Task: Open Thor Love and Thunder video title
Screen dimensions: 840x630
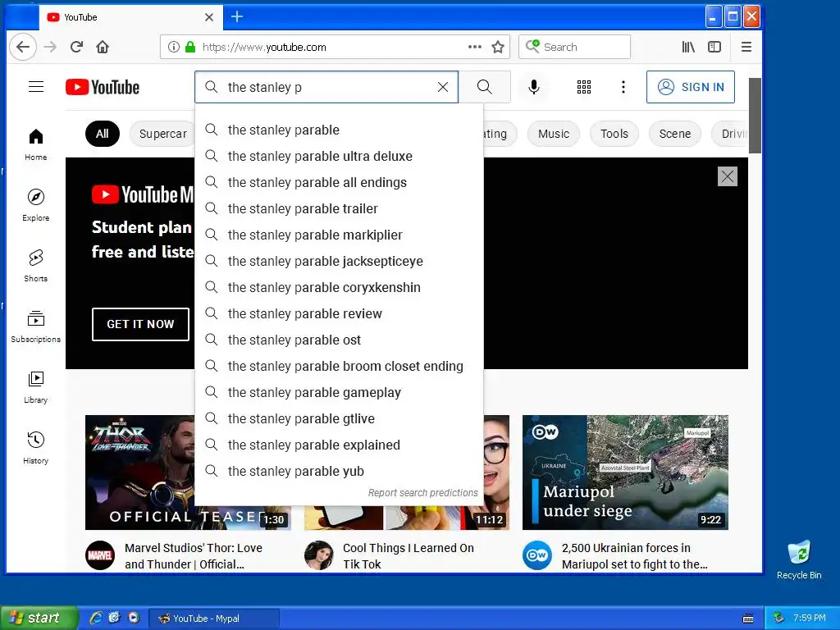Action: click(194, 556)
